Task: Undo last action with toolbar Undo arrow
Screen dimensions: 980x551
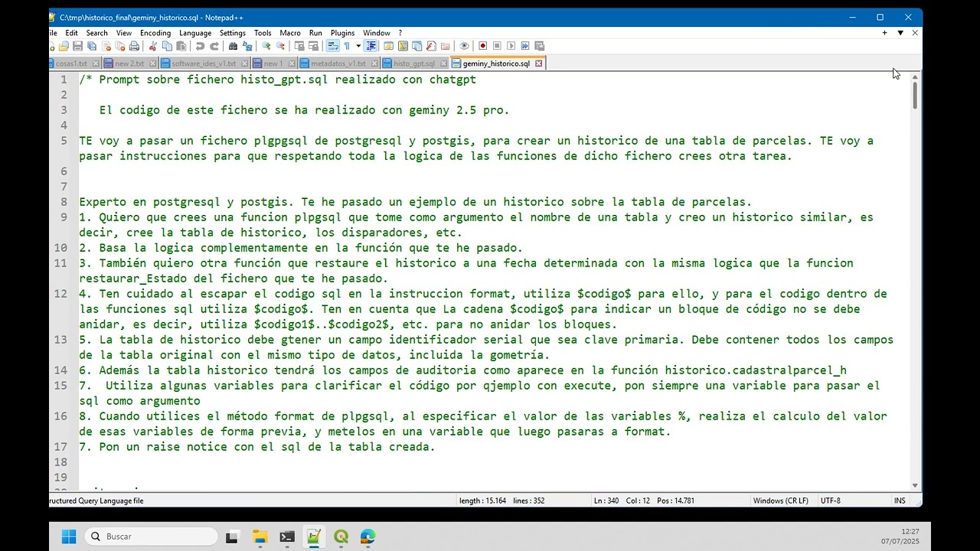Action: tap(200, 46)
